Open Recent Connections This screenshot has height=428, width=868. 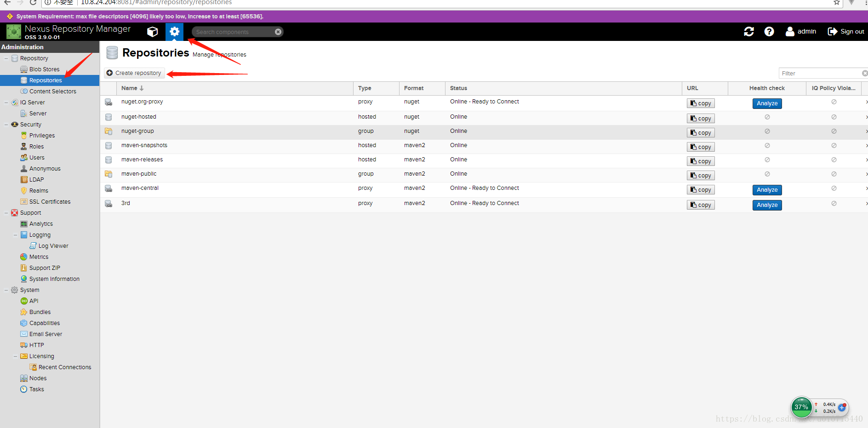point(65,367)
